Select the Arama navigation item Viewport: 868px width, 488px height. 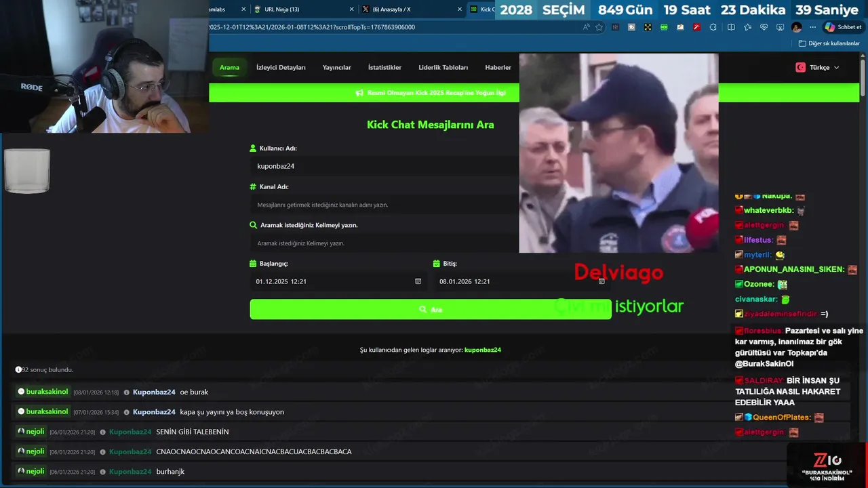[229, 67]
